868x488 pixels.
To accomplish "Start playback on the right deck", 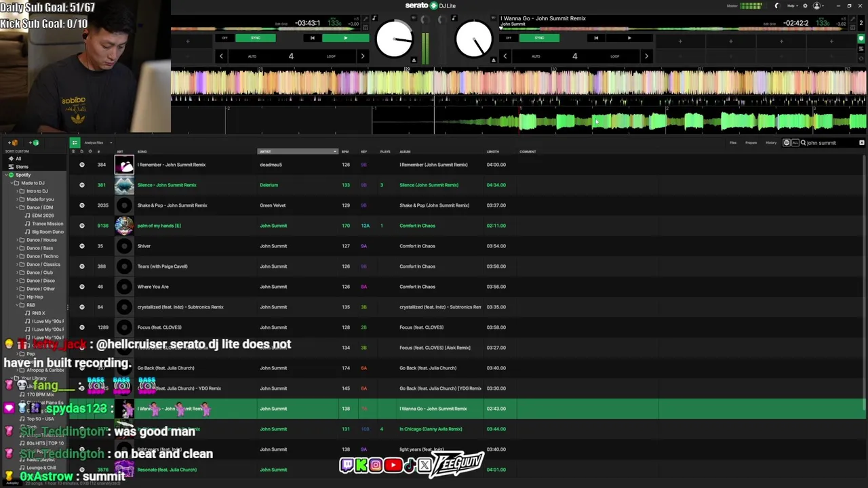I will tap(629, 38).
